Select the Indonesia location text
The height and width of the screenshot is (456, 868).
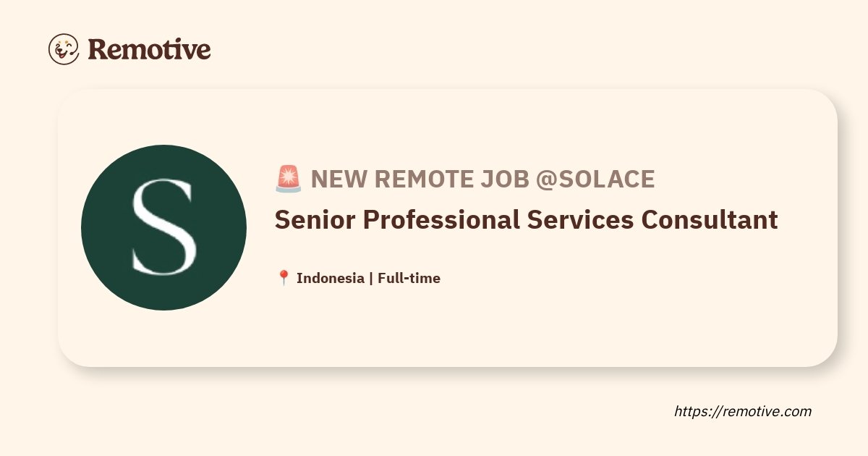tap(331, 278)
